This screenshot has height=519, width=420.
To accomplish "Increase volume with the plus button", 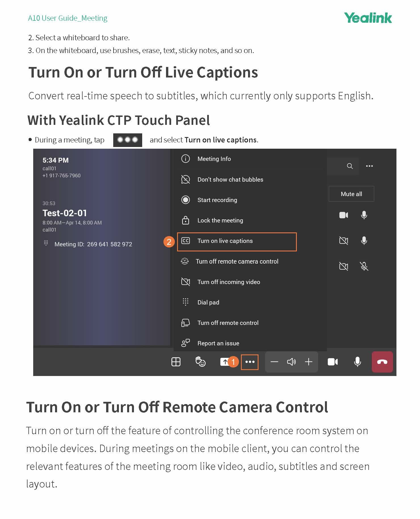I will tap(308, 362).
